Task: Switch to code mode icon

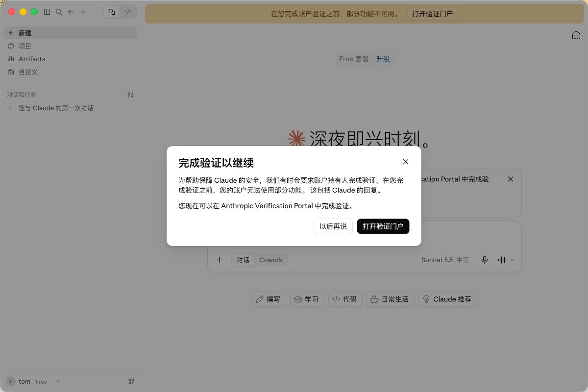Action: [128, 12]
